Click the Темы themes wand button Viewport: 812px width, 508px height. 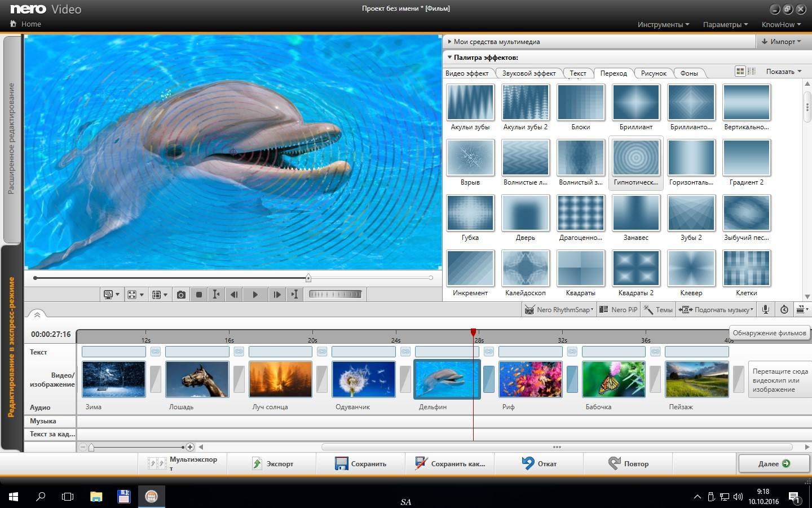(x=658, y=309)
